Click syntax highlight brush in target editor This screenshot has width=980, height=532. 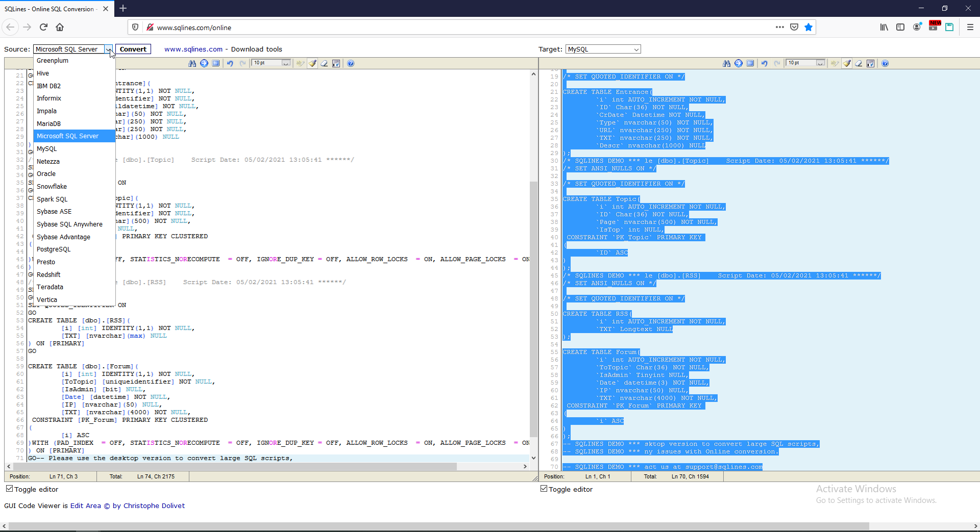click(x=847, y=63)
